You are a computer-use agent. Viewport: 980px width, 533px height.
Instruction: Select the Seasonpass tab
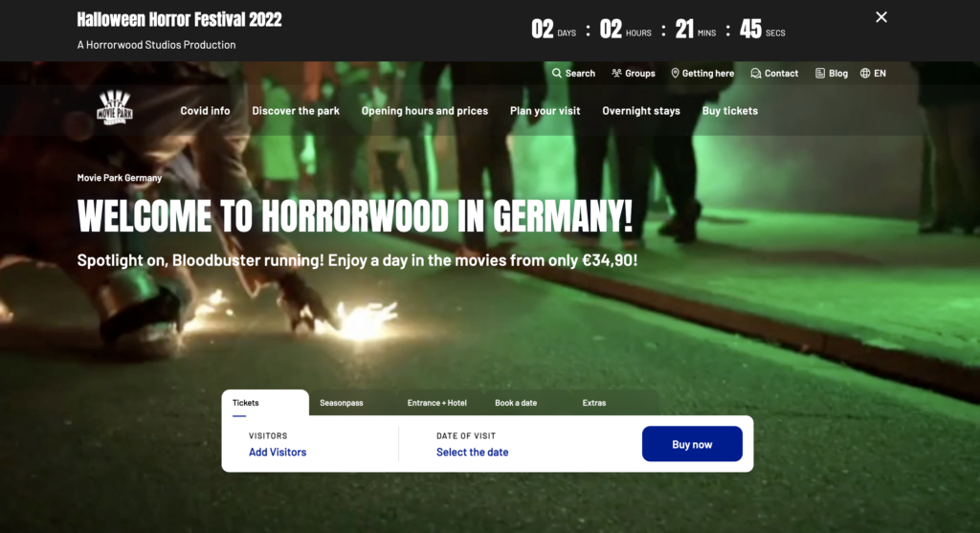(342, 403)
